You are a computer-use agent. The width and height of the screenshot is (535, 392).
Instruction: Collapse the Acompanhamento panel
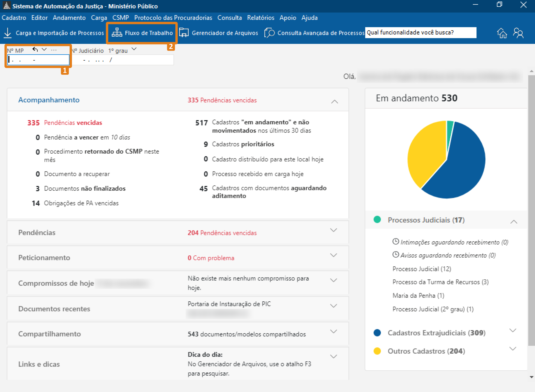(x=334, y=102)
